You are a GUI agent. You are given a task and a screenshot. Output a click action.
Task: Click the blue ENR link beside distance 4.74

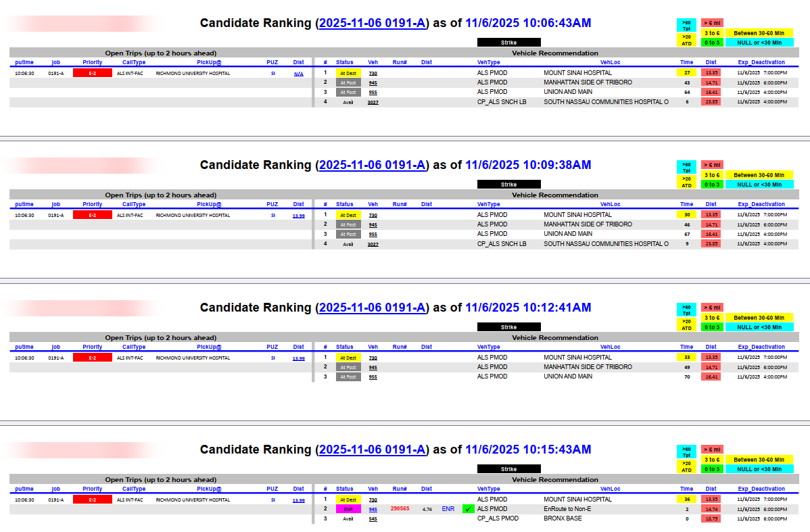point(448,509)
